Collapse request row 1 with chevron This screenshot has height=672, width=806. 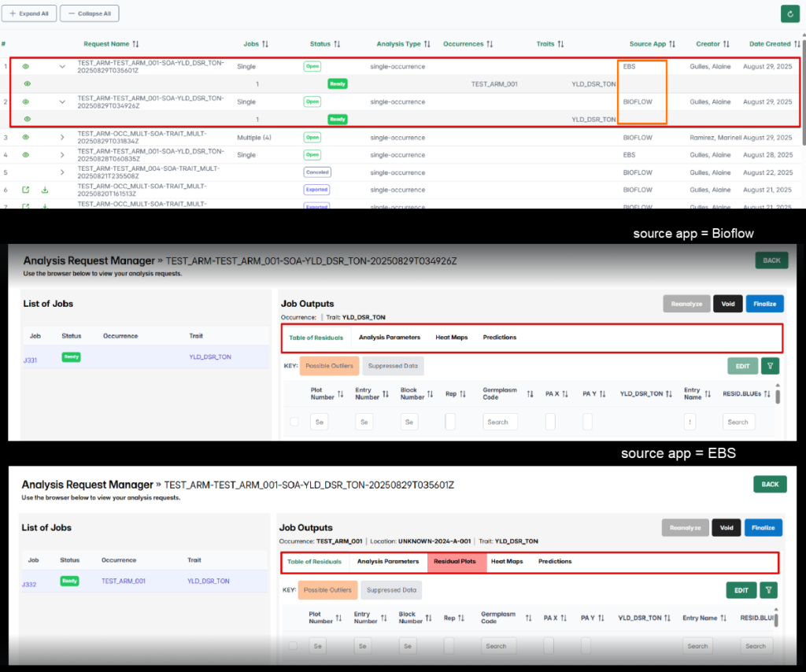62,67
